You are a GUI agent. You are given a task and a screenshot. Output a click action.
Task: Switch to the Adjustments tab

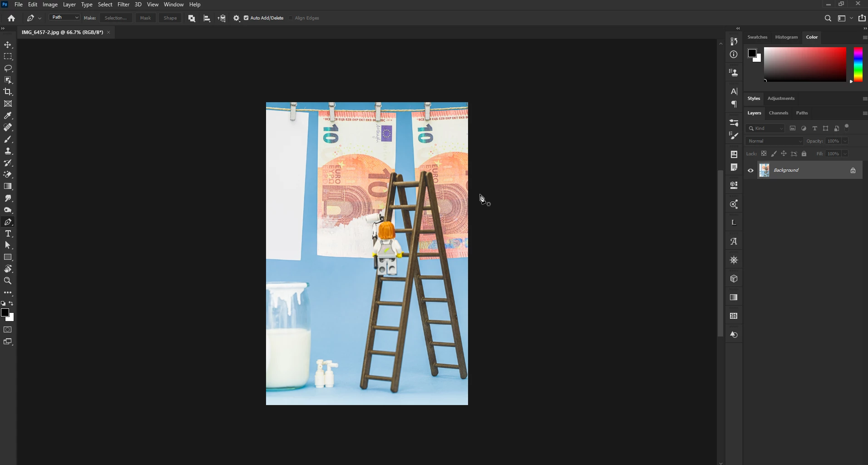[x=781, y=99]
